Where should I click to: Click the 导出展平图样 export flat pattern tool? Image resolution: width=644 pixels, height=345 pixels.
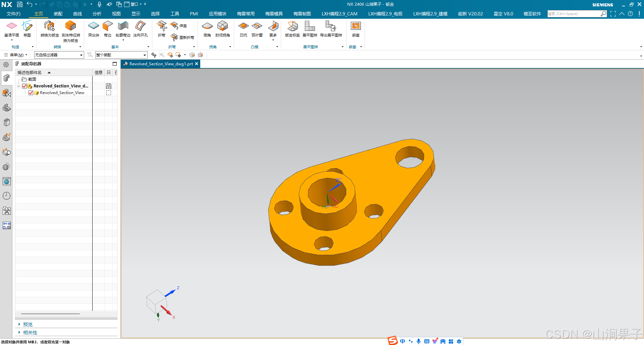pos(331,29)
